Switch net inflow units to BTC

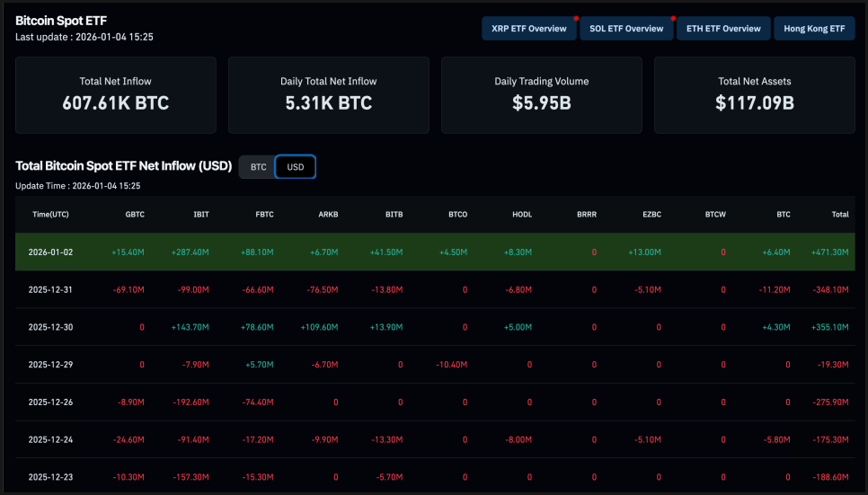(x=258, y=167)
